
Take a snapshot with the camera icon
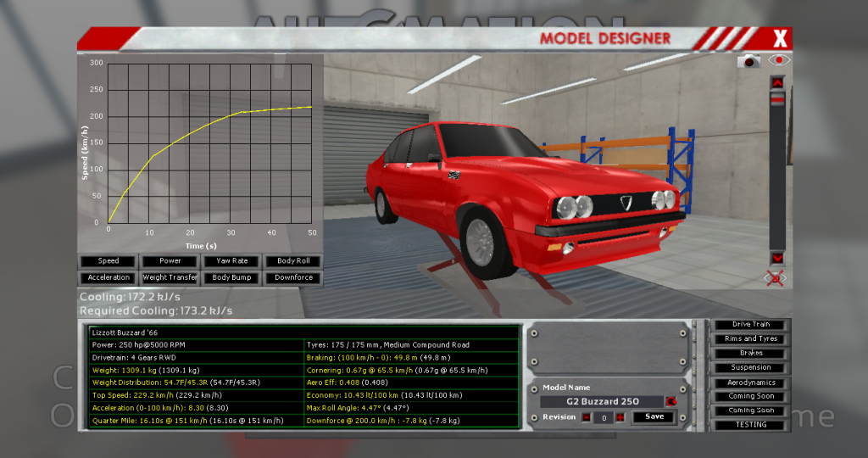coord(748,61)
